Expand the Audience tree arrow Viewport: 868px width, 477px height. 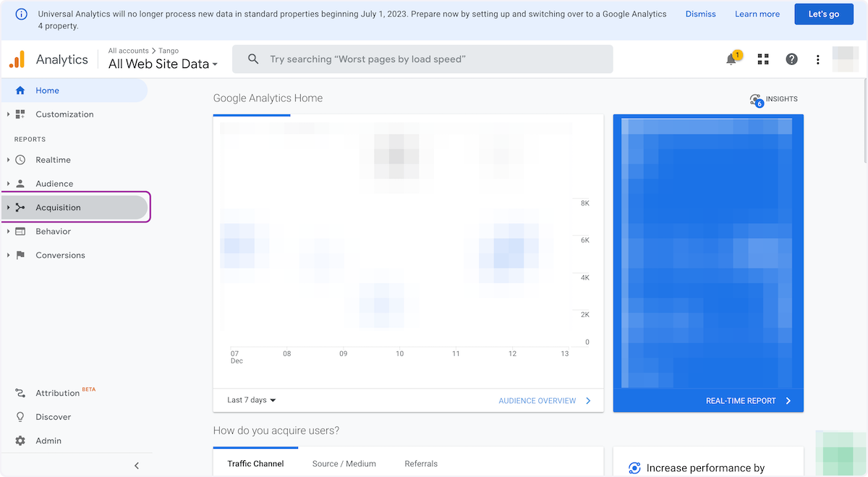(8, 184)
